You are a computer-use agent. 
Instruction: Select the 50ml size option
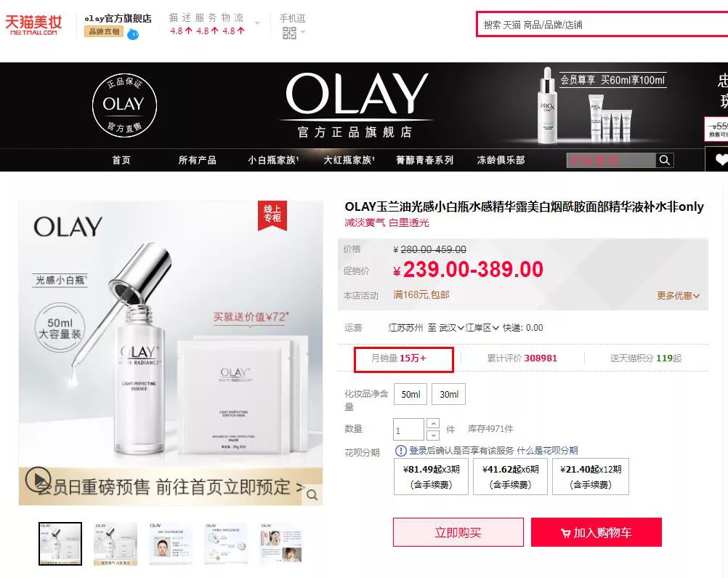[410, 395]
